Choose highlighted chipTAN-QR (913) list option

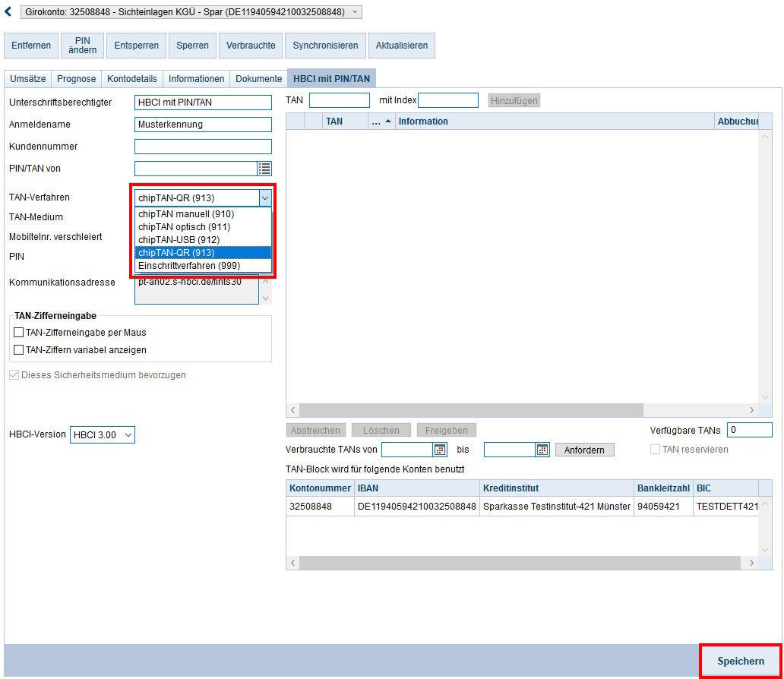click(203, 253)
